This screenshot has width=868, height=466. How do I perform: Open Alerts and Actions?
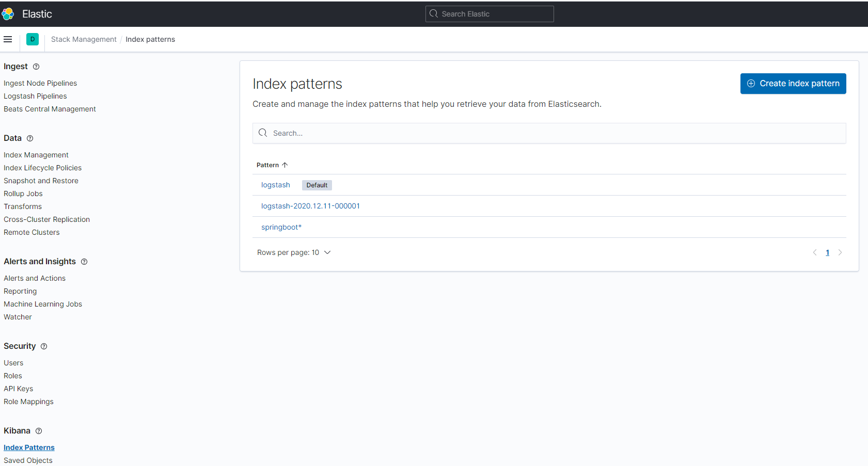click(35, 278)
